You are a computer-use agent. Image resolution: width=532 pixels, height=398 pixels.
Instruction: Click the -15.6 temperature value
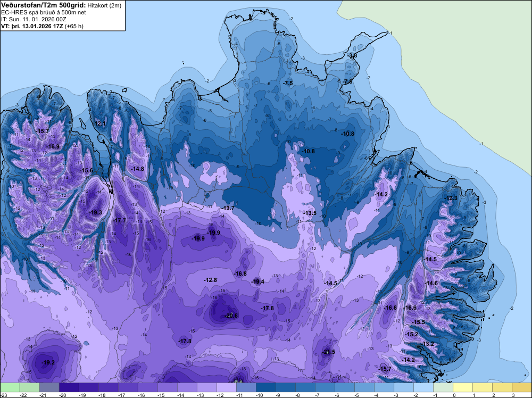click(86, 171)
